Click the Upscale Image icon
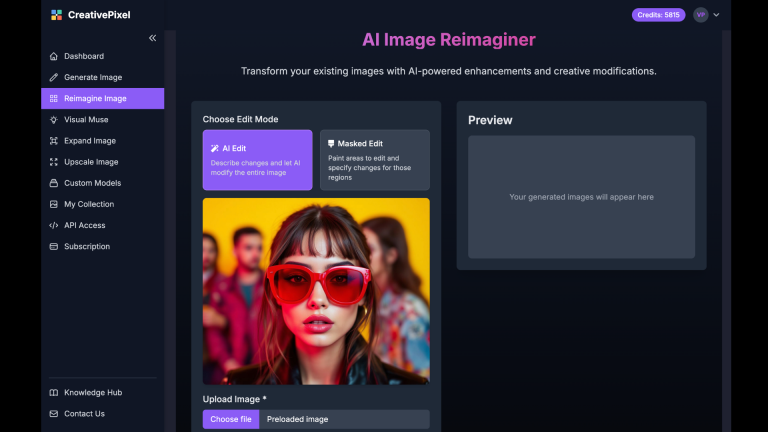768x432 pixels. pyautogui.click(x=54, y=162)
